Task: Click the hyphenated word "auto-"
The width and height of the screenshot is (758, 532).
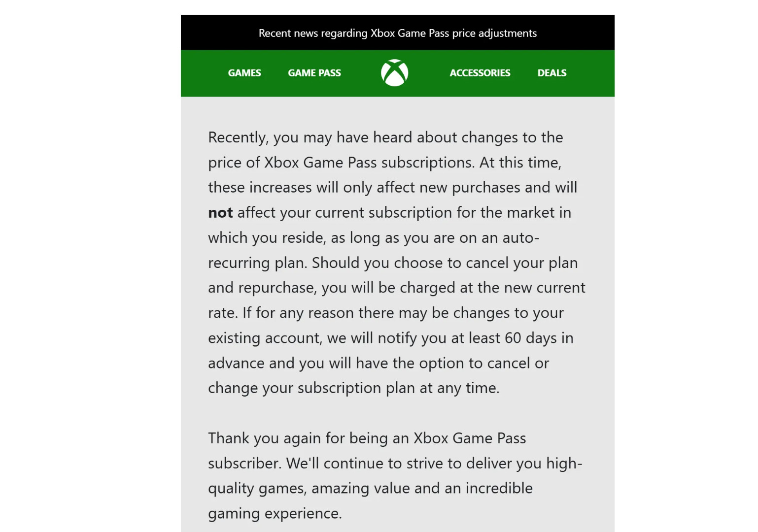Action: click(x=520, y=238)
